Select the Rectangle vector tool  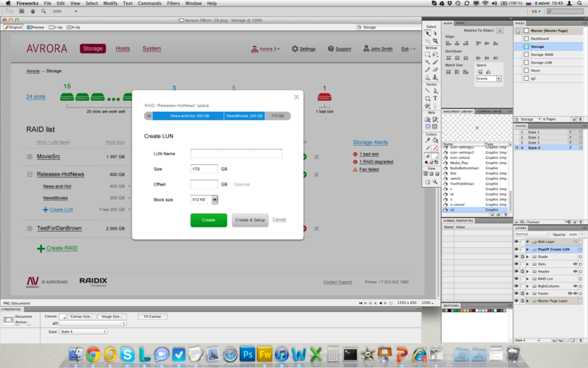[x=428, y=99]
